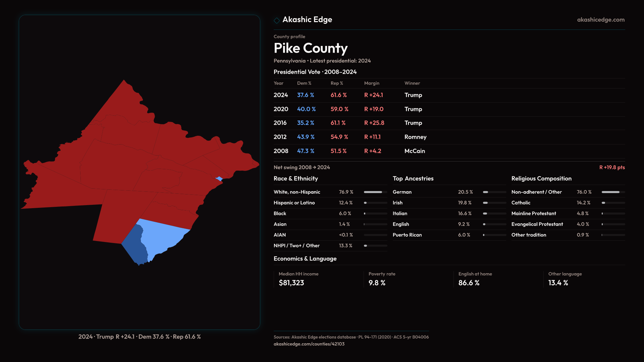Open the akashicedge.com link at top right
This screenshot has width=644, height=362.
(x=600, y=20)
